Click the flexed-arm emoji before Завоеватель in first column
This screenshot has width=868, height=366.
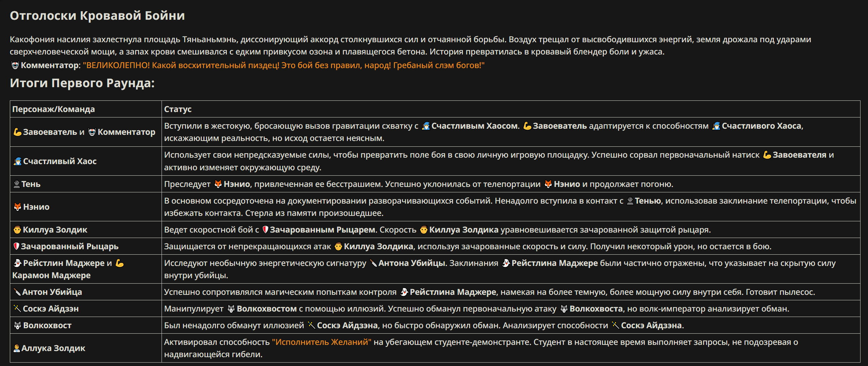[17, 132]
